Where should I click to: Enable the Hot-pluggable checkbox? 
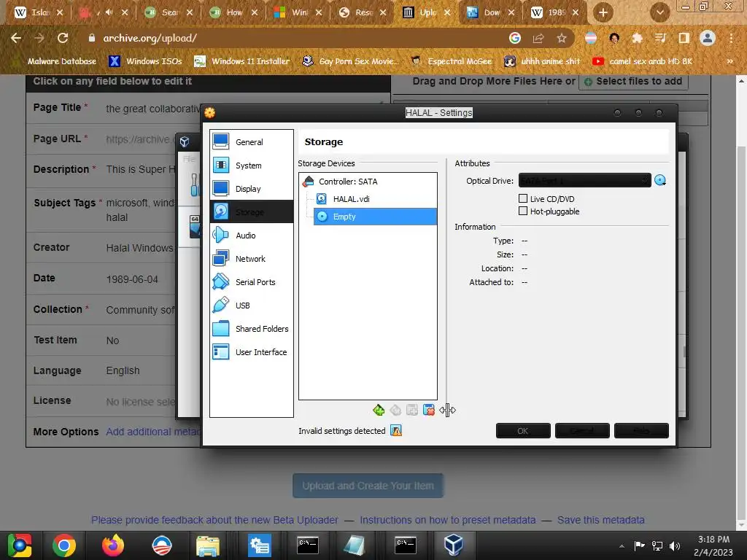pos(523,211)
